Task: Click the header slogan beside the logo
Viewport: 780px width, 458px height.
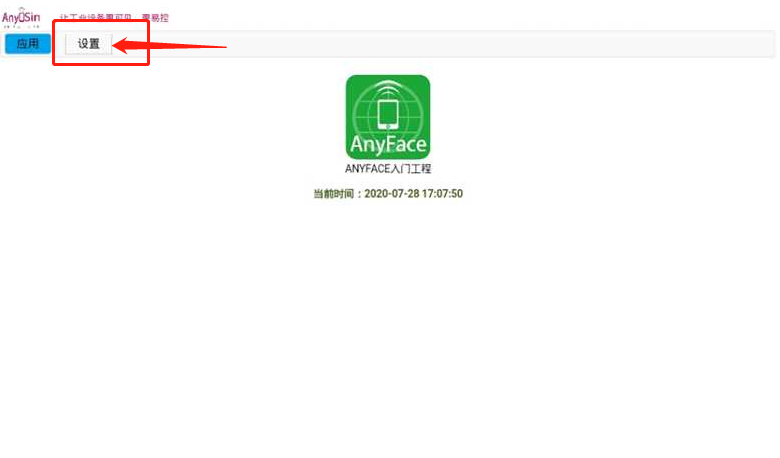Action: [x=96, y=18]
